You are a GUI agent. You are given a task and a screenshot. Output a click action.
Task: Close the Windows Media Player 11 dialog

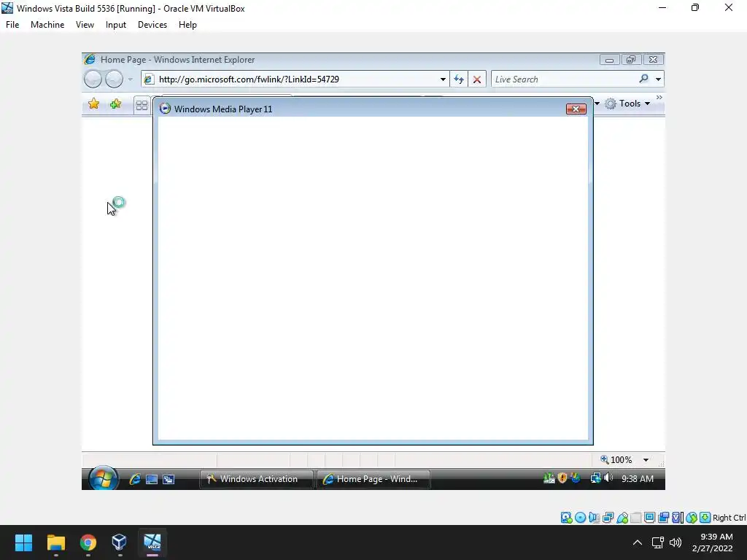point(576,109)
